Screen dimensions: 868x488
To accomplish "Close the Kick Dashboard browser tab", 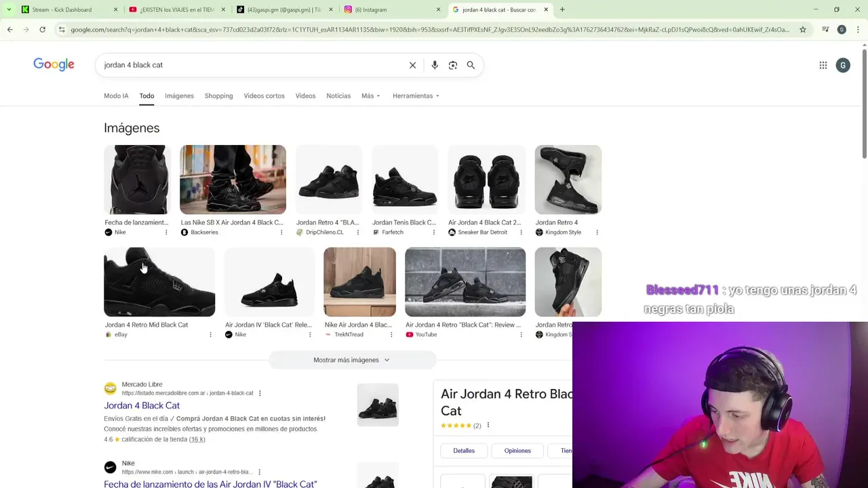I will pyautogui.click(x=115, y=9).
